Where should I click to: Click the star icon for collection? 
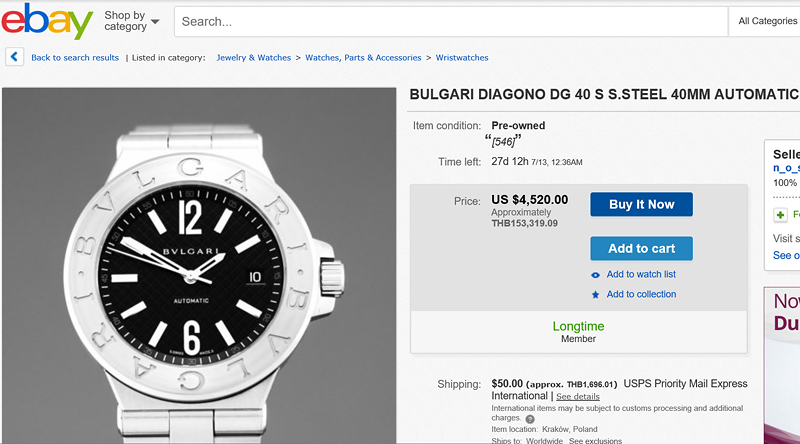point(596,295)
